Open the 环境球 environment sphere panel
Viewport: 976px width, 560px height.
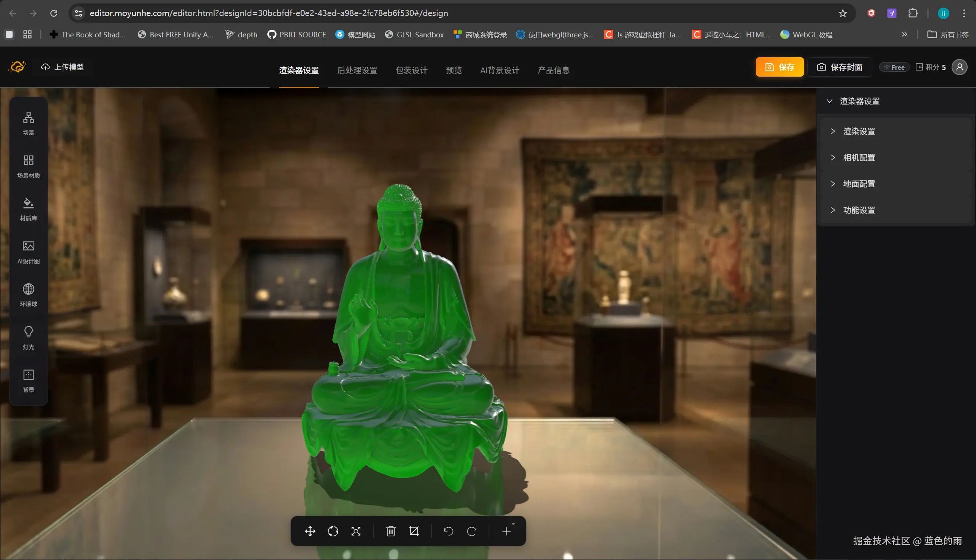29,294
